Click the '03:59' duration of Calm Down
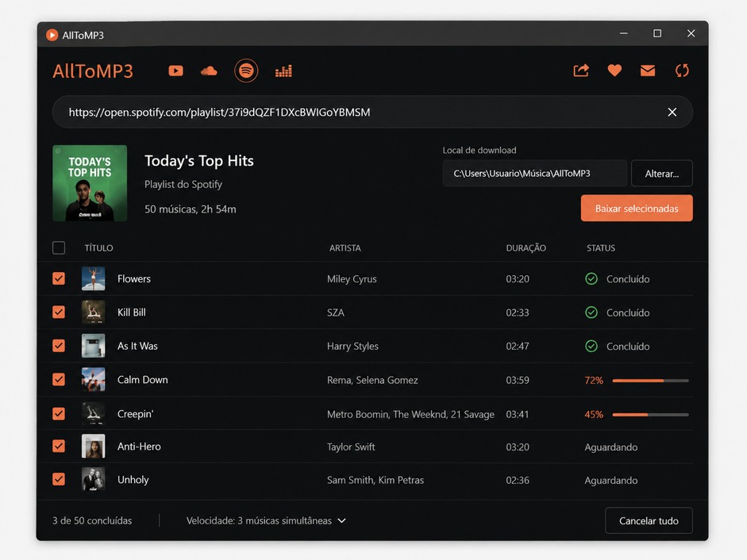Viewport: 747px width, 560px height. 518,380
